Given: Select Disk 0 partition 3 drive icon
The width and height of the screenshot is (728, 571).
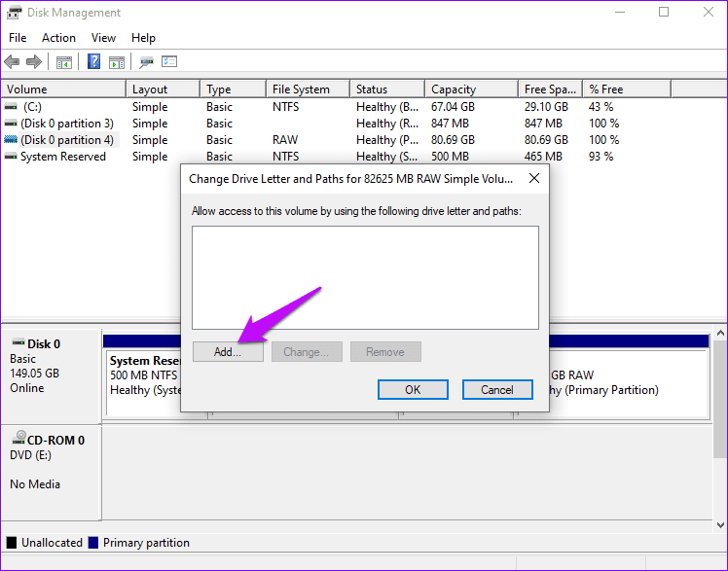Looking at the screenshot, I should (x=11, y=124).
